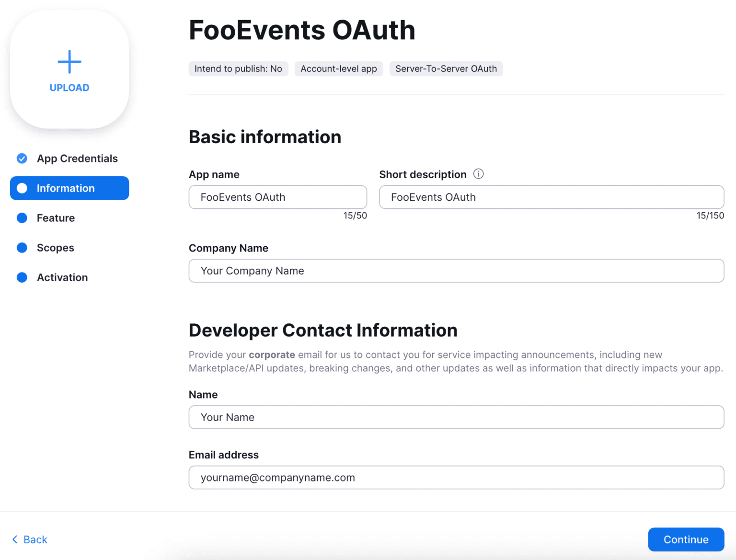The height and width of the screenshot is (560, 736).
Task: Select the 'Intend to publish: No' badge
Action: 238,69
